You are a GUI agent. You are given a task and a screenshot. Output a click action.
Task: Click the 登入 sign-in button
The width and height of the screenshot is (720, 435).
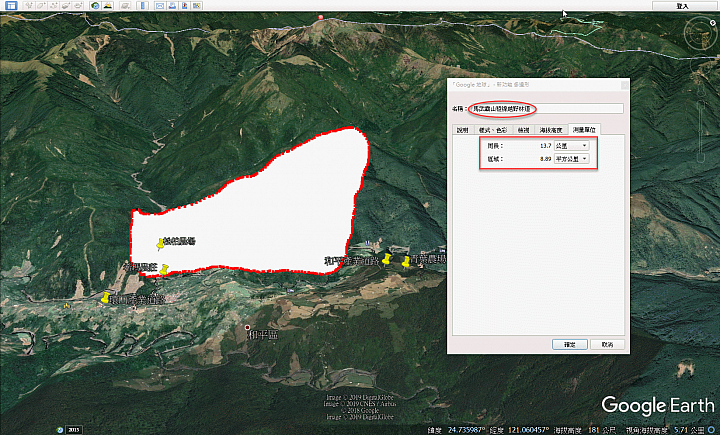[682, 6]
